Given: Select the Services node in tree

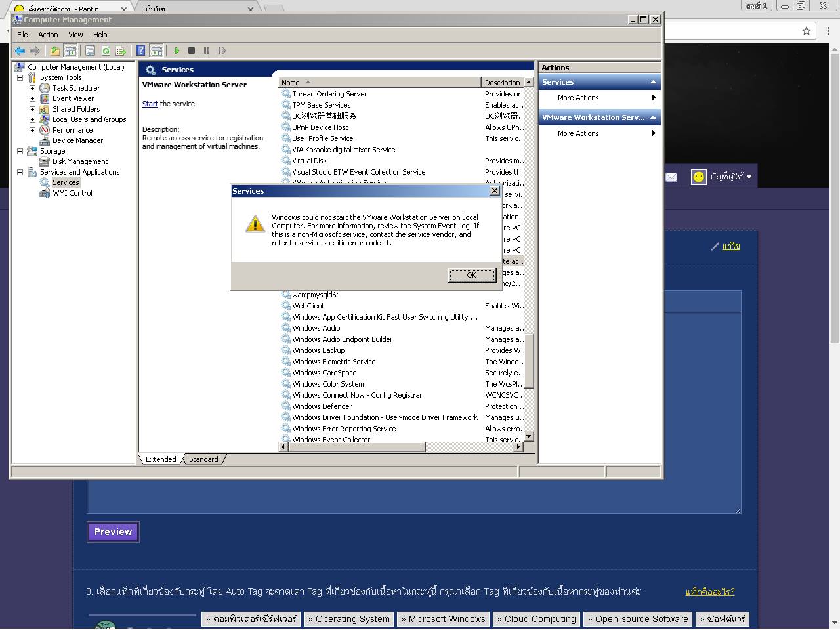Looking at the screenshot, I should (66, 182).
